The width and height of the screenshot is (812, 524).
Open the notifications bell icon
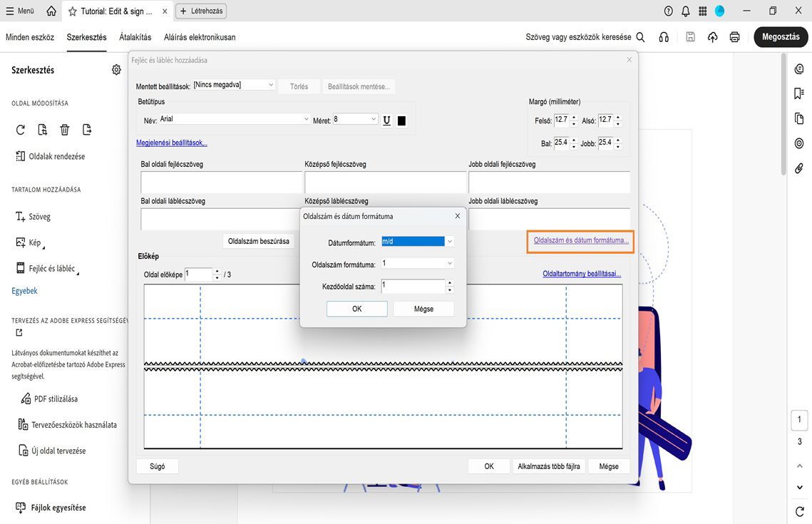coord(686,11)
